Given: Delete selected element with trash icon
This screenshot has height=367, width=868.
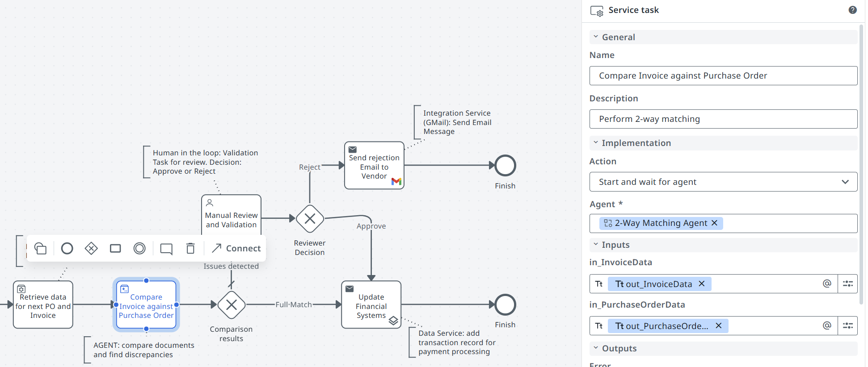Looking at the screenshot, I should tap(190, 248).
